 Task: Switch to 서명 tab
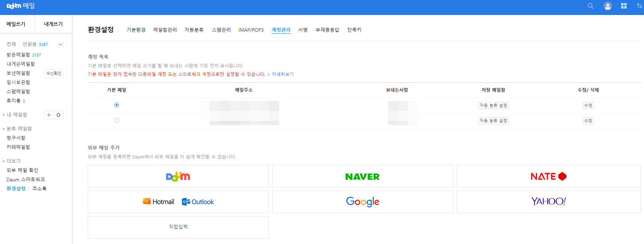pos(303,30)
